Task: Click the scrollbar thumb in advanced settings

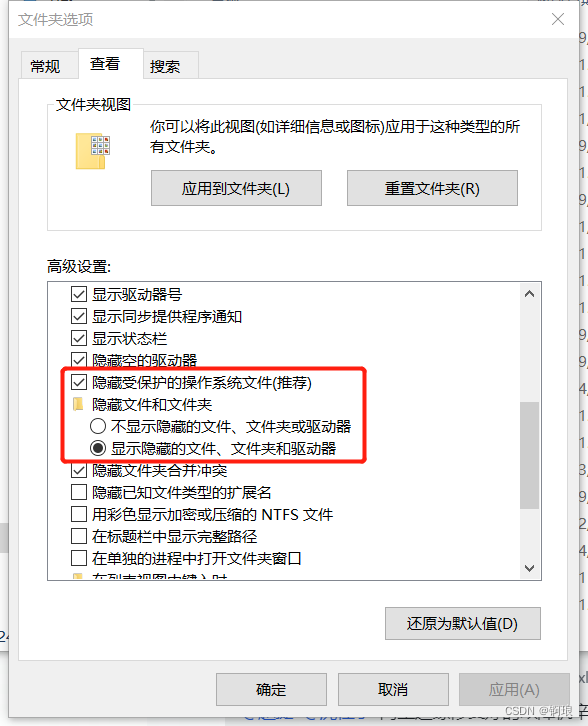Action: point(530,455)
